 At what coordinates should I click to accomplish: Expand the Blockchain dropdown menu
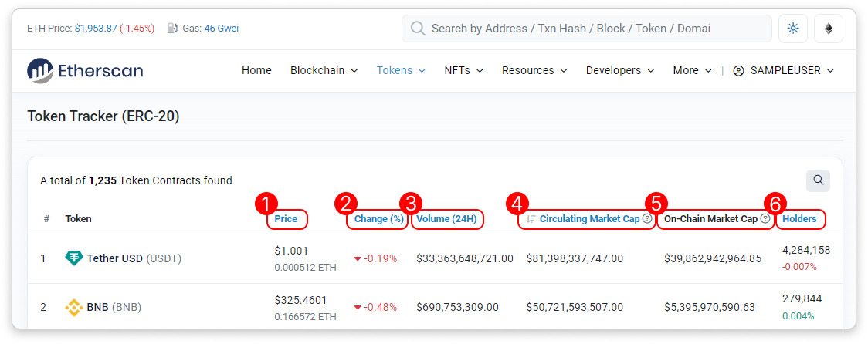(324, 70)
